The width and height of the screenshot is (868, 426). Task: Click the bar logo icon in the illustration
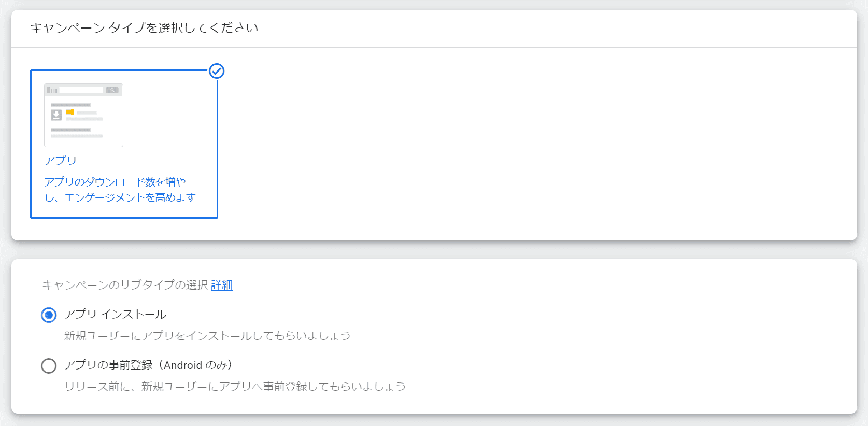[52, 90]
